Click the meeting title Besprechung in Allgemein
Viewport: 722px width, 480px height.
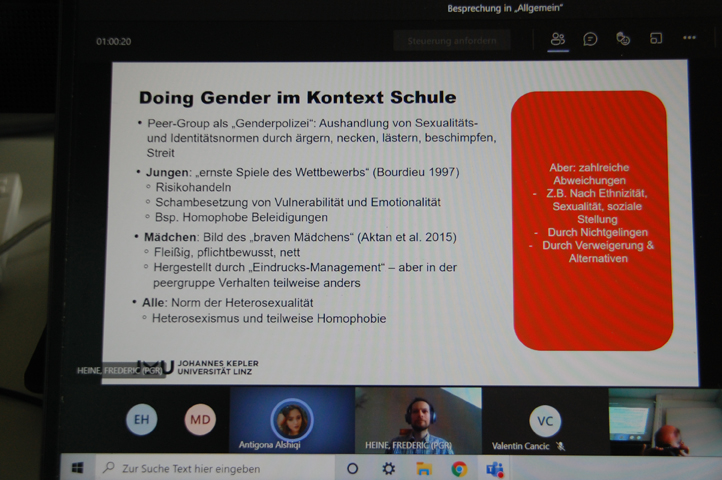tap(505, 8)
